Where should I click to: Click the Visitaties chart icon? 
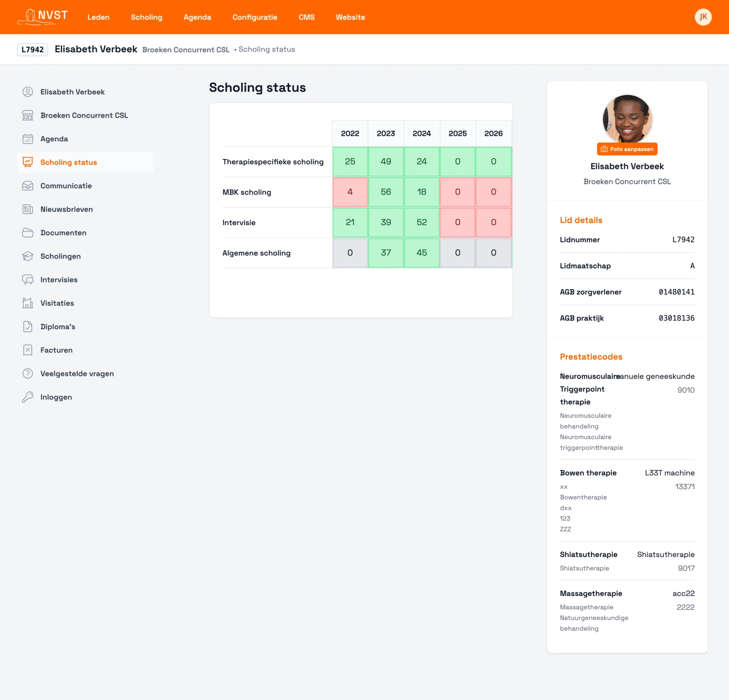tap(28, 303)
